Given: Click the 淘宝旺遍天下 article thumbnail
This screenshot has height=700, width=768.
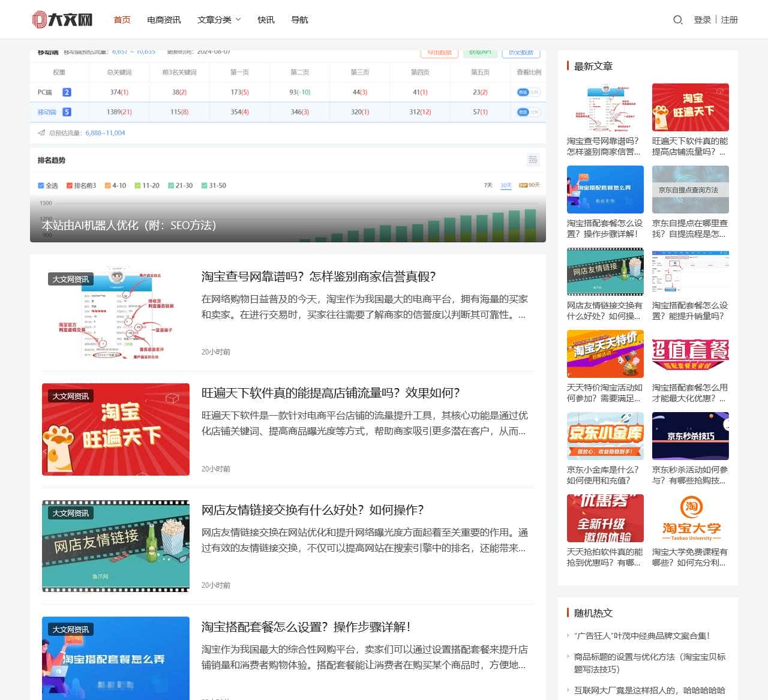Looking at the screenshot, I should coord(115,429).
